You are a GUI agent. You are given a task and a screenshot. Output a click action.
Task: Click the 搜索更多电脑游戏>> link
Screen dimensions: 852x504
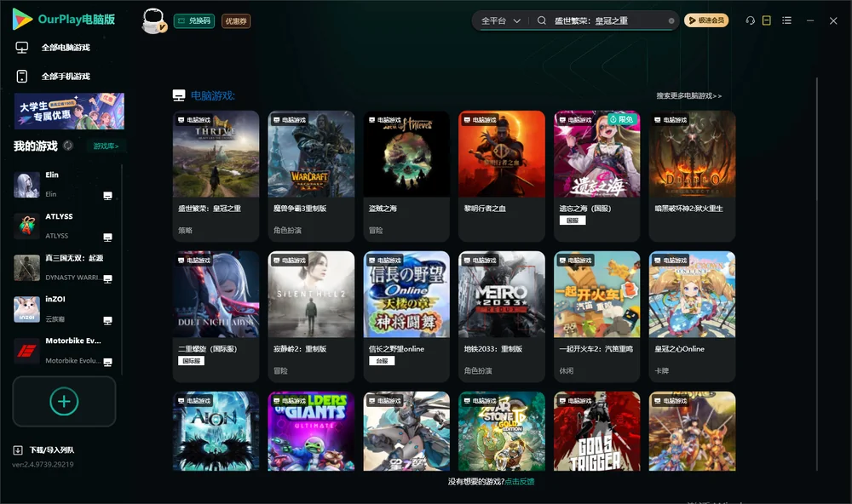pyautogui.click(x=689, y=95)
